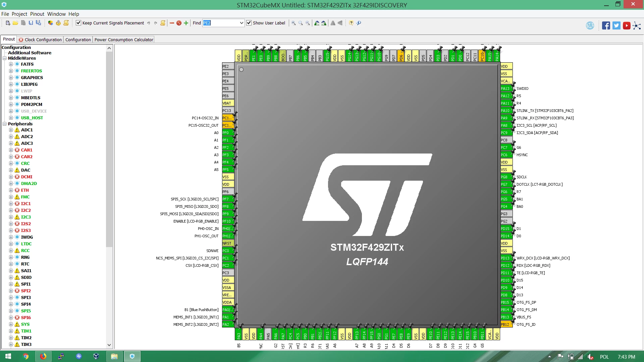
Task: Click the Facebook icon in top right
Action: 606,25
